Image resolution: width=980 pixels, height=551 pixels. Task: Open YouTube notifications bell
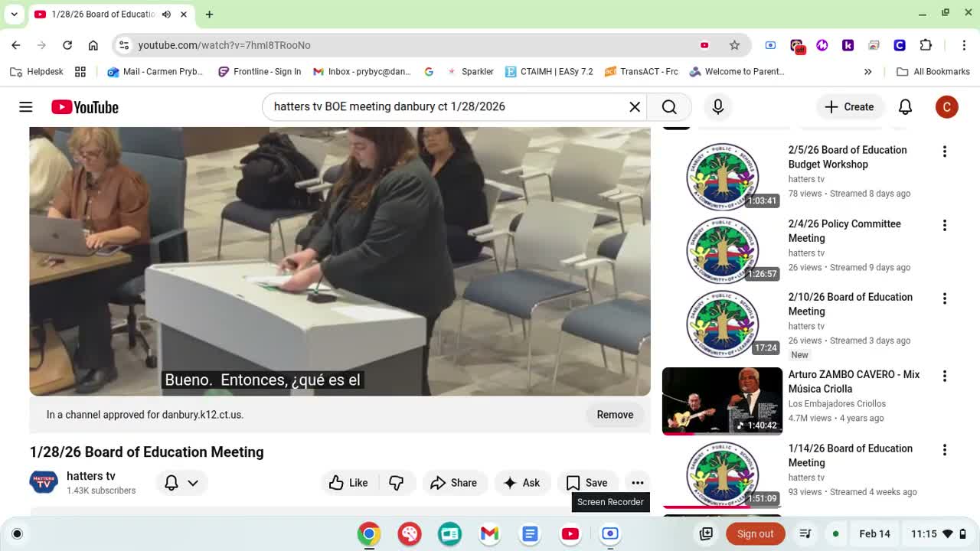point(905,107)
